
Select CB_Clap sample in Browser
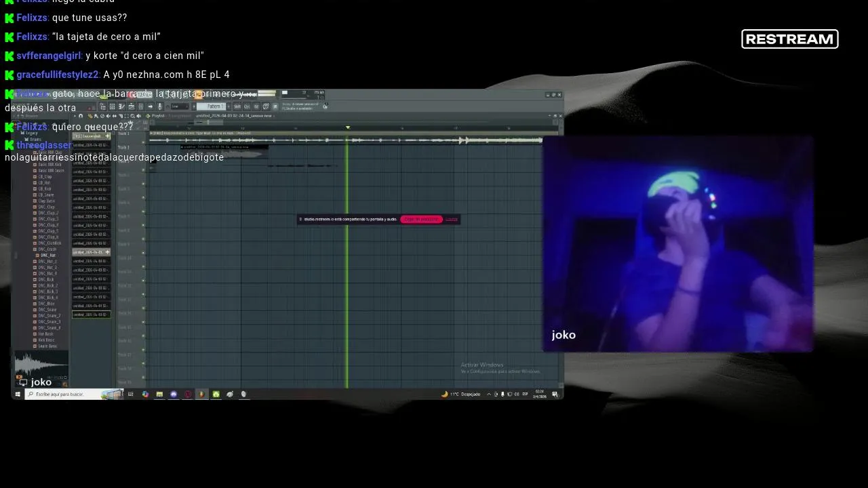pos(43,176)
